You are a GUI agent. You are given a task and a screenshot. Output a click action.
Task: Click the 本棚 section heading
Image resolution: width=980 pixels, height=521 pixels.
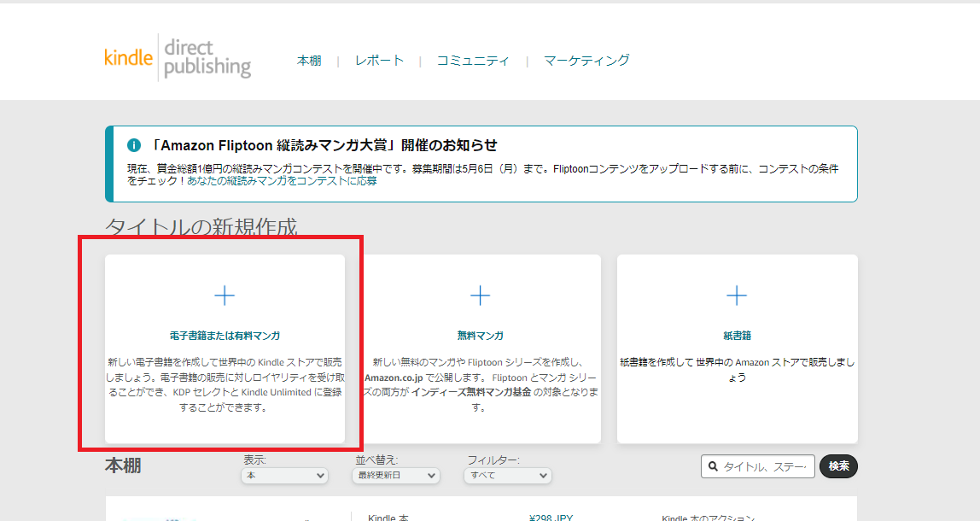[x=123, y=466]
